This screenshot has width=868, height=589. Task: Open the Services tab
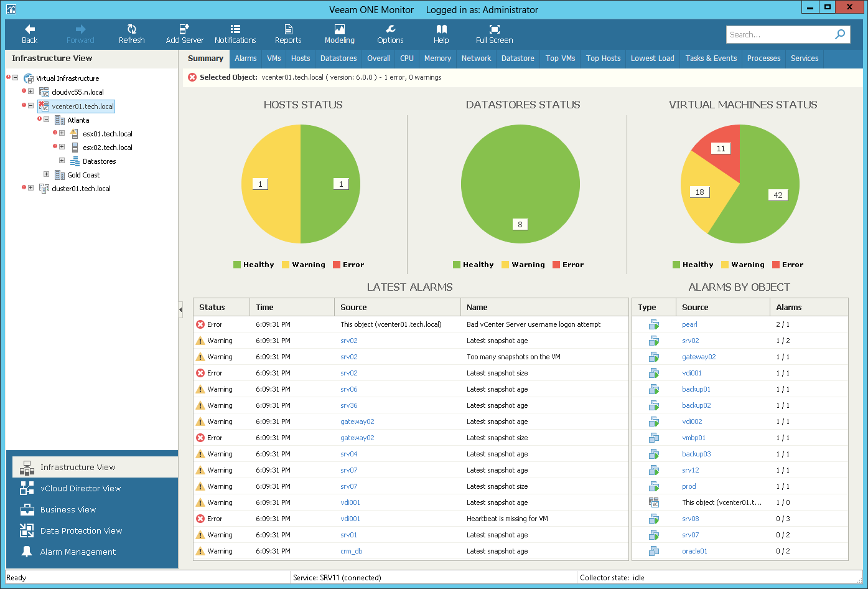click(805, 59)
